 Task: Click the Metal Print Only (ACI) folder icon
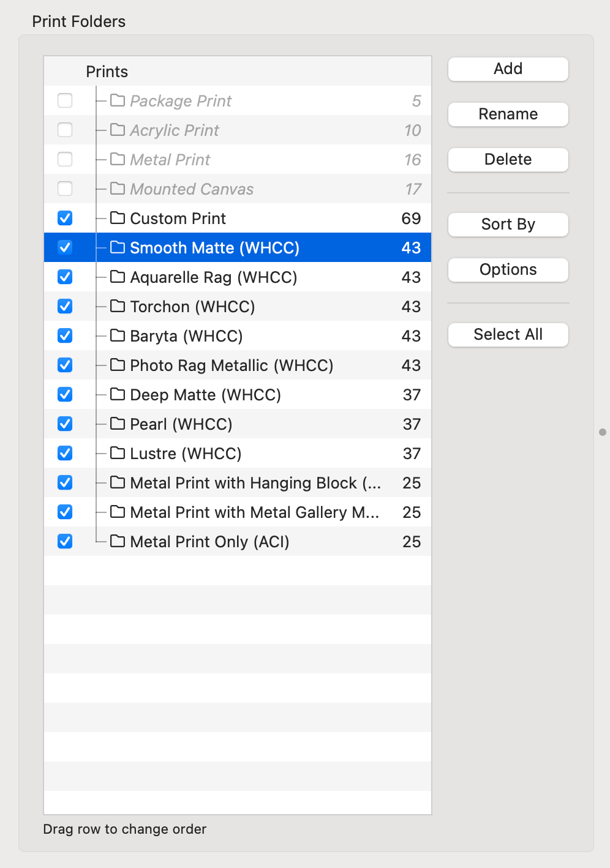coord(118,541)
